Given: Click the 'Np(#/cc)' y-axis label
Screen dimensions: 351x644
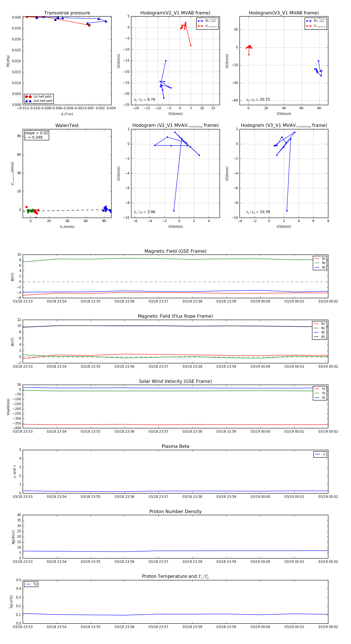Looking at the screenshot, I should click(x=13, y=537).
